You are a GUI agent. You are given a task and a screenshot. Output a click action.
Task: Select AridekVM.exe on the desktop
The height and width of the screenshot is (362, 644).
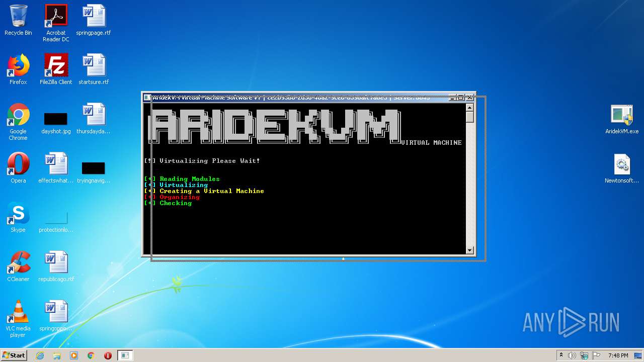pos(622,119)
